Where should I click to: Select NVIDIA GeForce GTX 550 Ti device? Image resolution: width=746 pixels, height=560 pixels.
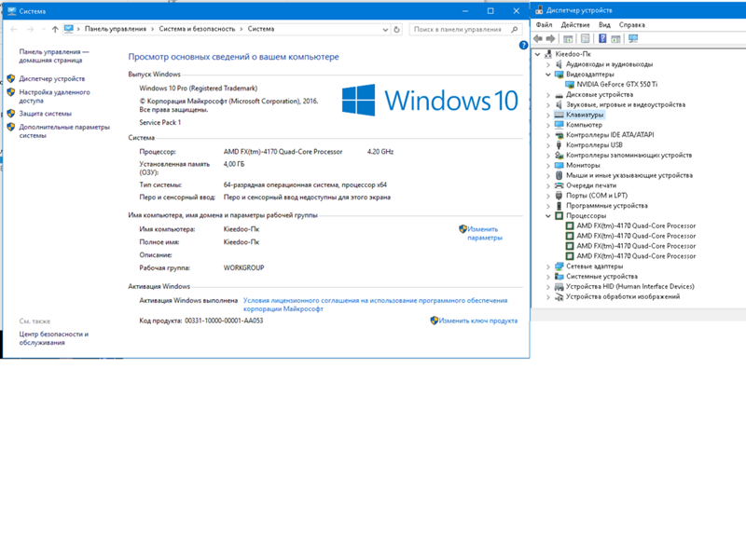click(616, 84)
